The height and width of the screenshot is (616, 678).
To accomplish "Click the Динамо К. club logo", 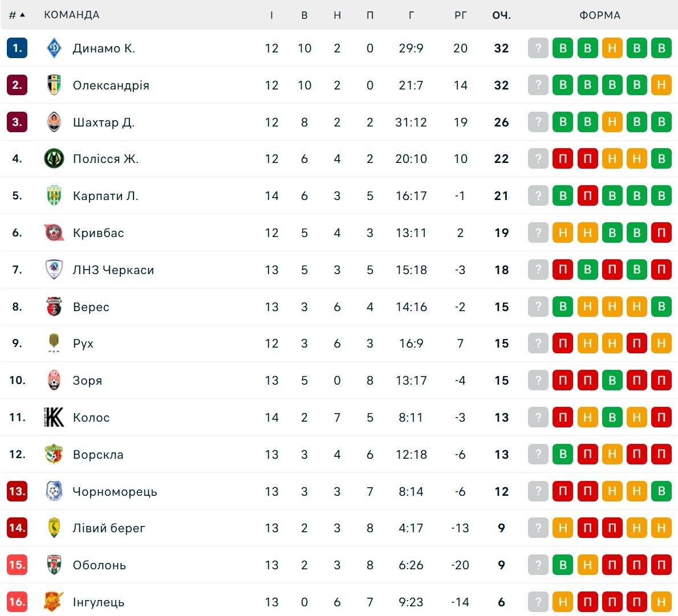I will [x=54, y=48].
